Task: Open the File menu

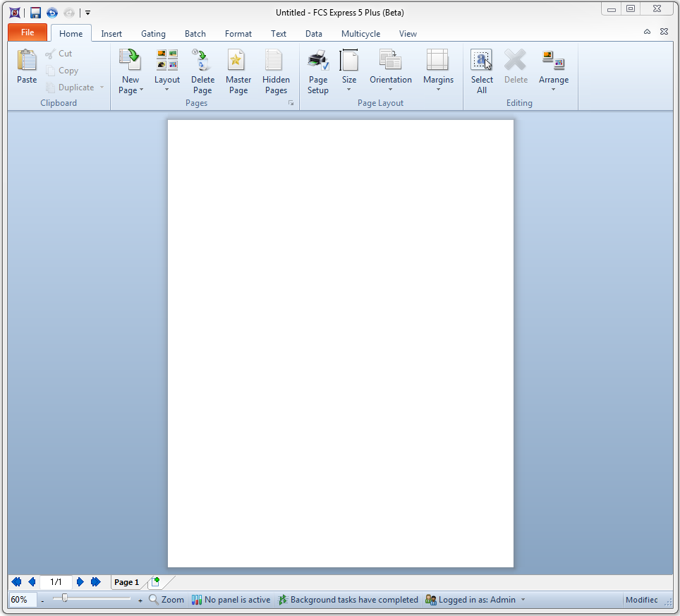Action: [x=28, y=32]
